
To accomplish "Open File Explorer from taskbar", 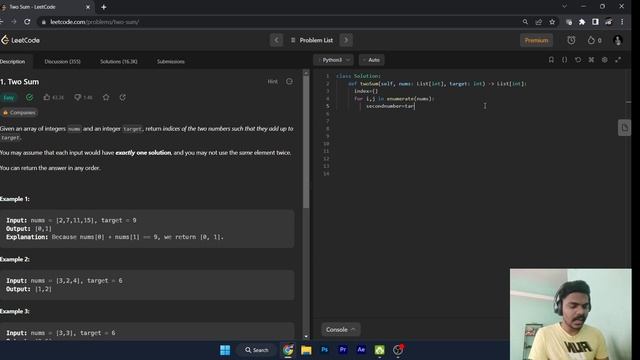I will [306, 350].
